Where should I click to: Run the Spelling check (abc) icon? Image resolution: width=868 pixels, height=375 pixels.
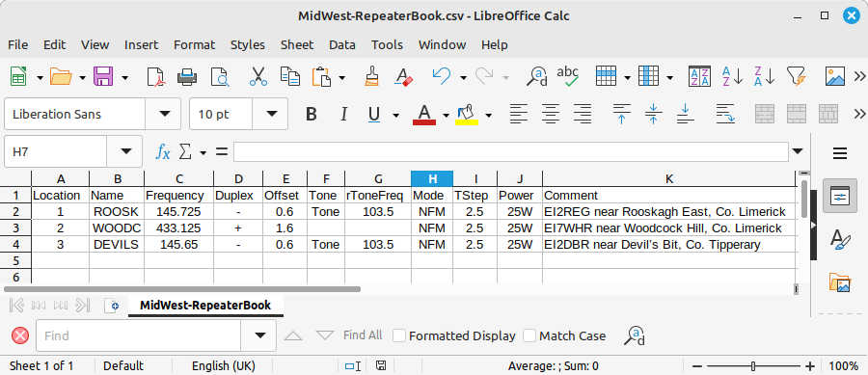pyautogui.click(x=568, y=76)
